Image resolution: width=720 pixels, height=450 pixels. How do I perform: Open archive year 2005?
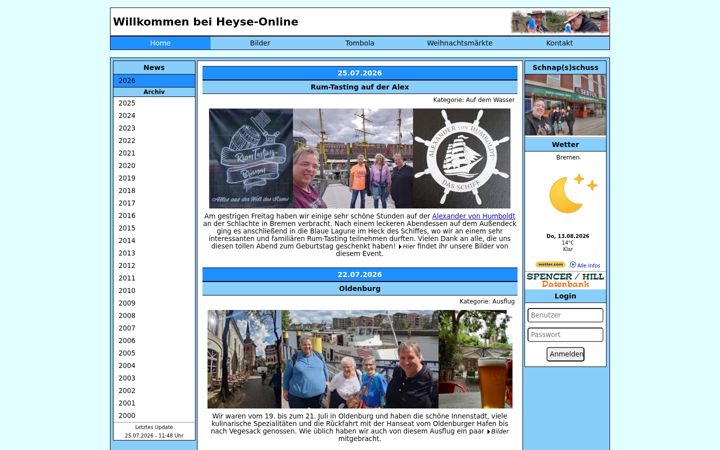pos(154,353)
